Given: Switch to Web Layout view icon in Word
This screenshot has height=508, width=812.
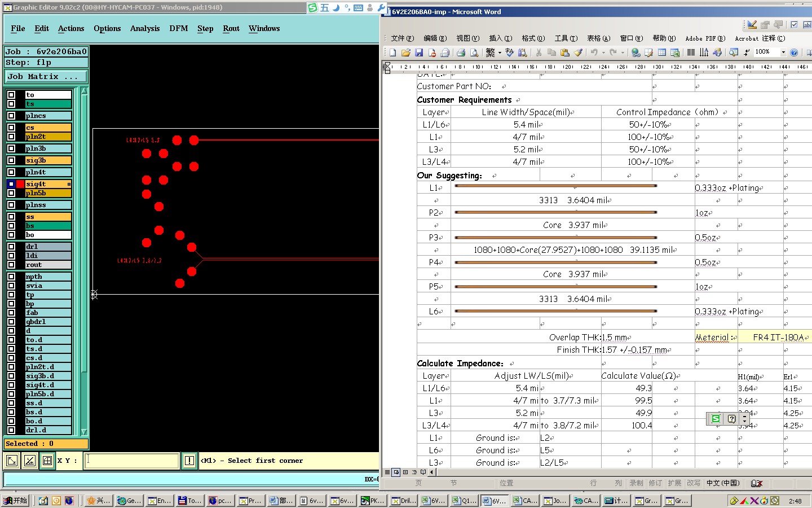Looking at the screenshot, I should tap(396, 472).
